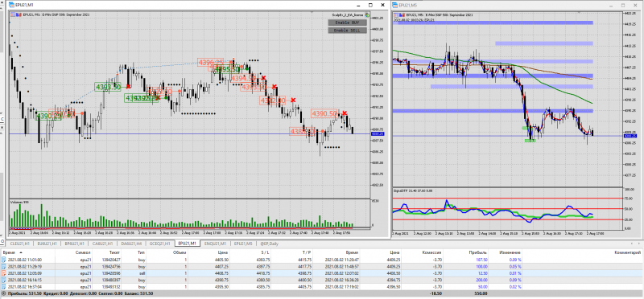This screenshot has width=644, height=299.
Task: Click the EPU21,M1 window title icon
Action: coord(12,5)
